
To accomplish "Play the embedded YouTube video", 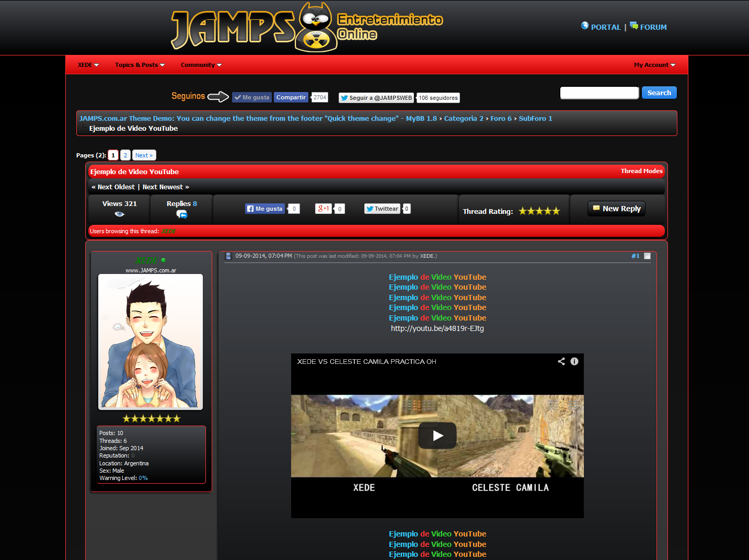I will pyautogui.click(x=437, y=435).
